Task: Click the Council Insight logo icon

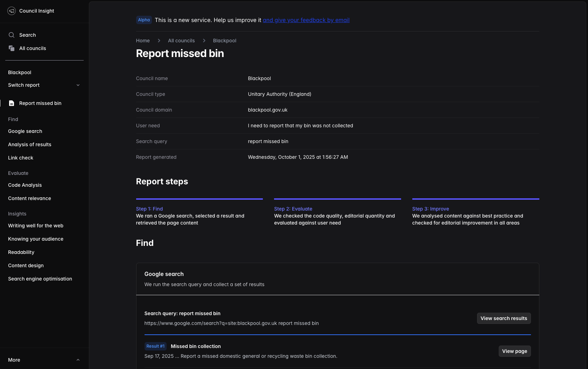Action: point(12,11)
